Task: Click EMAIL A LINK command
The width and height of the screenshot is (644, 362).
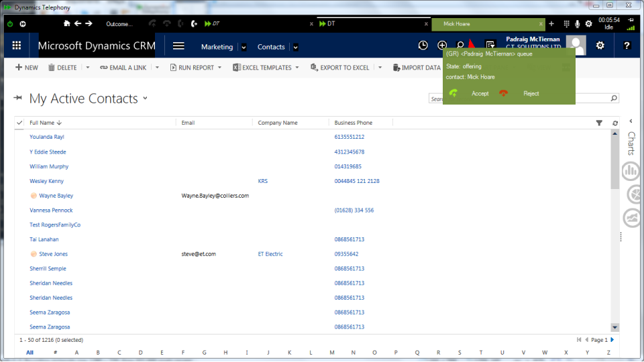Action: (123, 67)
